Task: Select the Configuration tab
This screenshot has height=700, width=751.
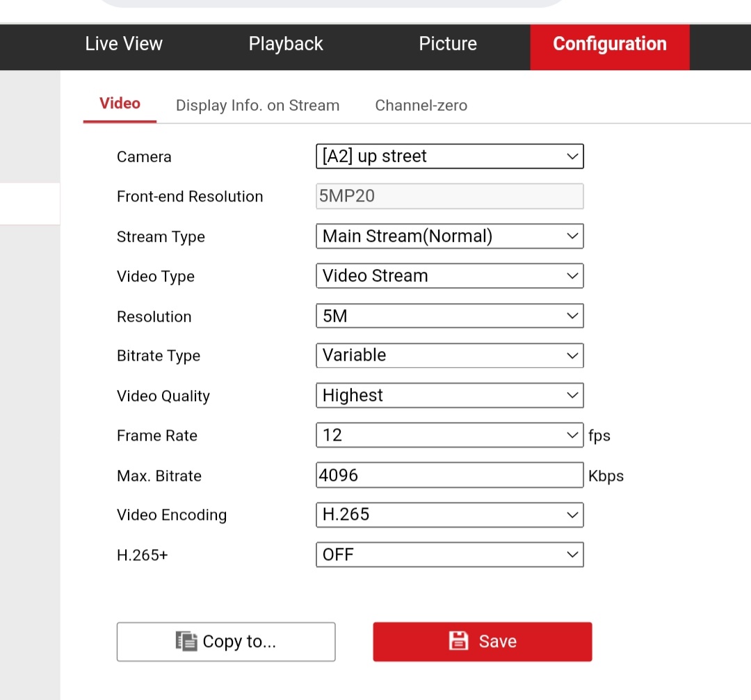Action: click(x=610, y=44)
